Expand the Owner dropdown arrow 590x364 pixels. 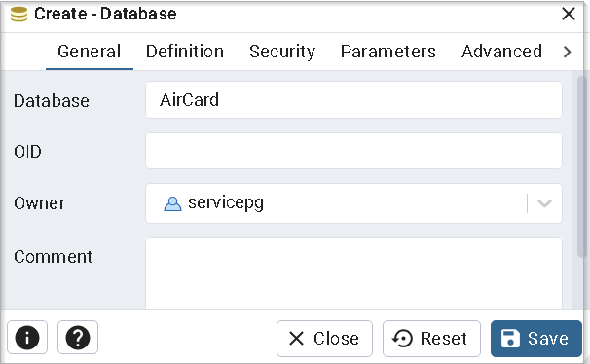(544, 203)
